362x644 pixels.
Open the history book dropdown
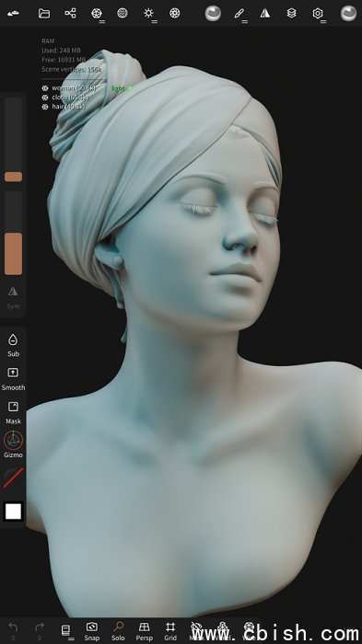[x=65, y=631]
